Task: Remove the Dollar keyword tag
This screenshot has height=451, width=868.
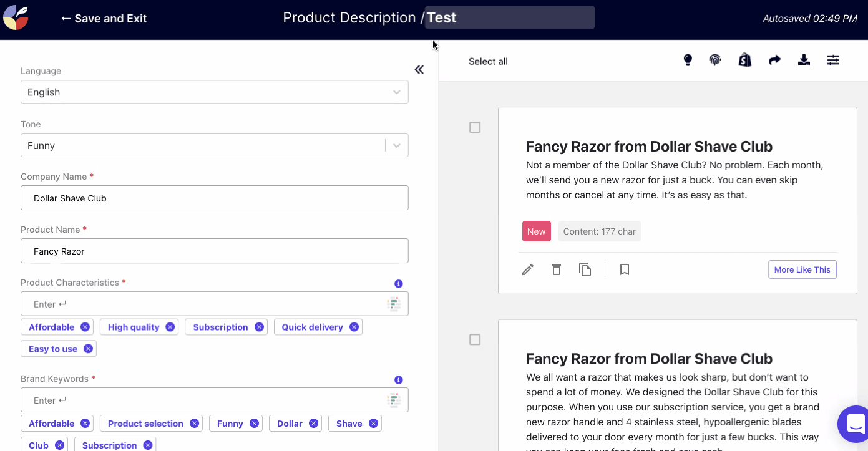Action: 313,423
